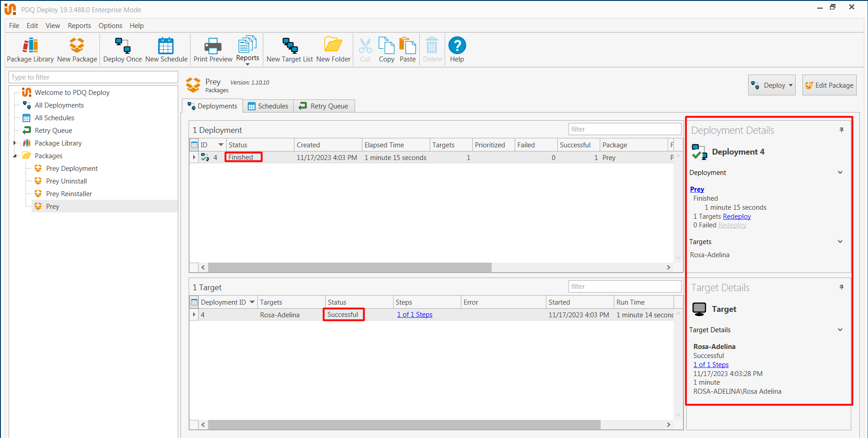This screenshot has width=868, height=438.
Task: Open the Prey link in Deployment Details
Action: pyautogui.click(x=697, y=189)
